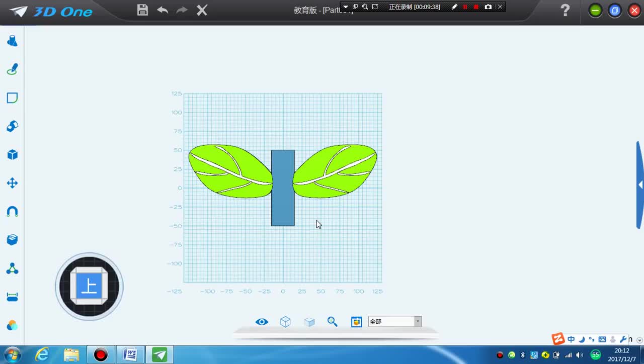Viewport: 644px width, 364px height.
Task: Open Word from the taskbar
Action: pyautogui.click(x=130, y=355)
